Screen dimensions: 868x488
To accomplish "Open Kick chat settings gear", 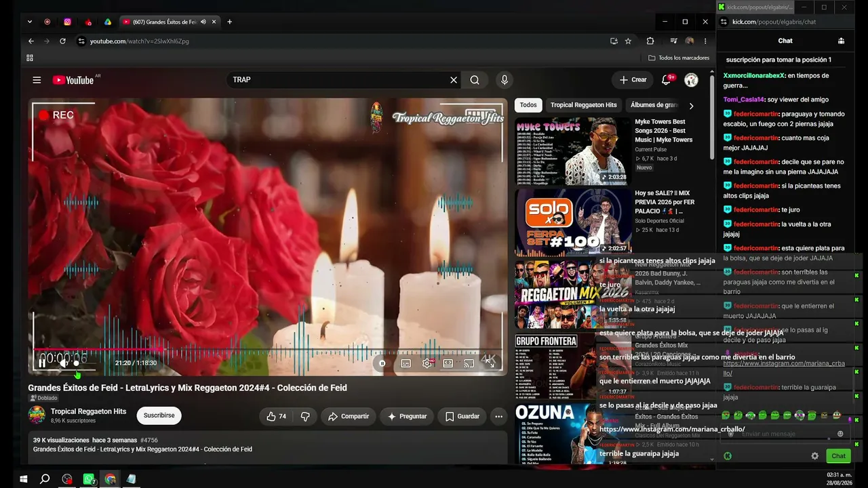I will [815, 456].
